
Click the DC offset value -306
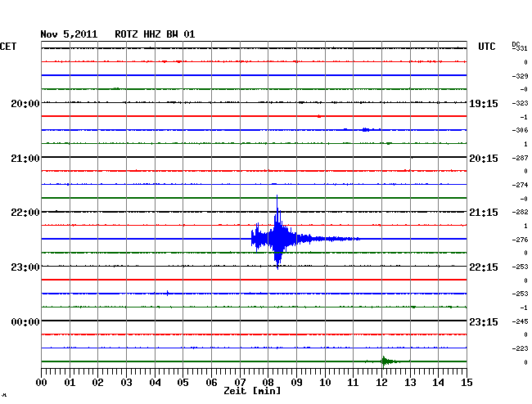coord(520,130)
